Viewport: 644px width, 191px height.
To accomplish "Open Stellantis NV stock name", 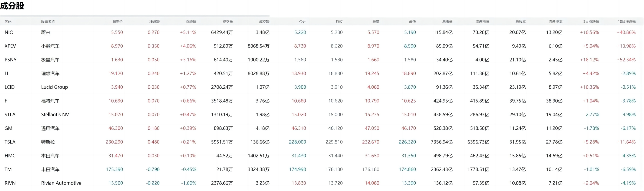I will tap(55, 115).
